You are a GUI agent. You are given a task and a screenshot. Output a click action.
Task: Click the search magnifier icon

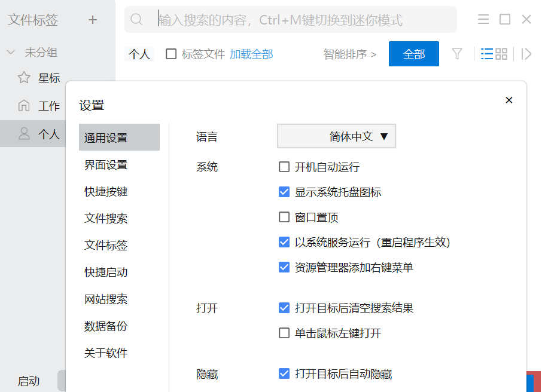pyautogui.click(x=136, y=20)
